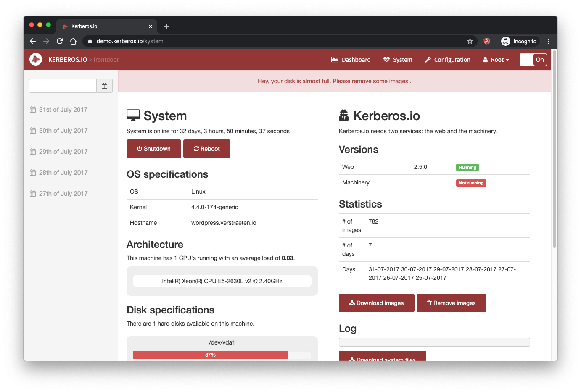Reboot the system
581x392 pixels.
(x=207, y=149)
